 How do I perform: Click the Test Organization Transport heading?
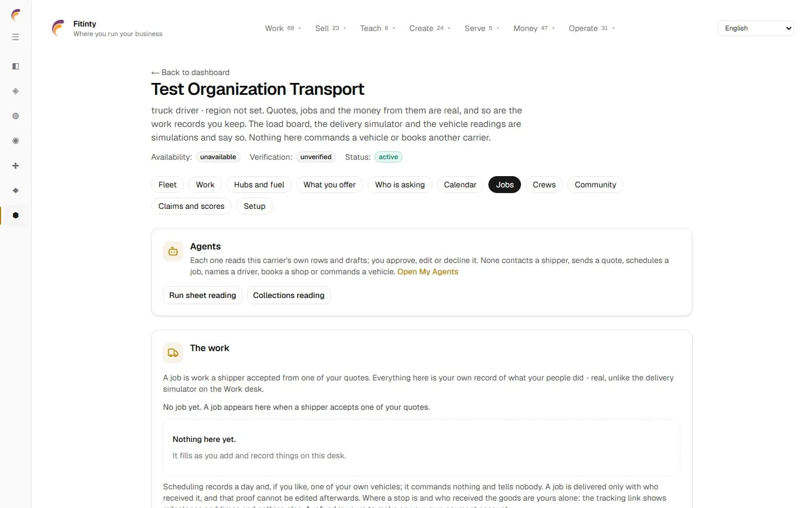(258, 89)
